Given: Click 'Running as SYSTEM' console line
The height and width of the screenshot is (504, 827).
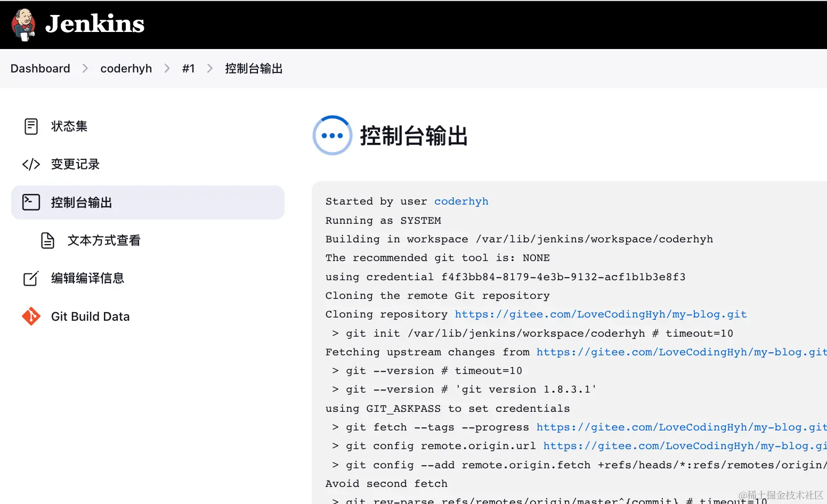Looking at the screenshot, I should pyautogui.click(x=383, y=221).
